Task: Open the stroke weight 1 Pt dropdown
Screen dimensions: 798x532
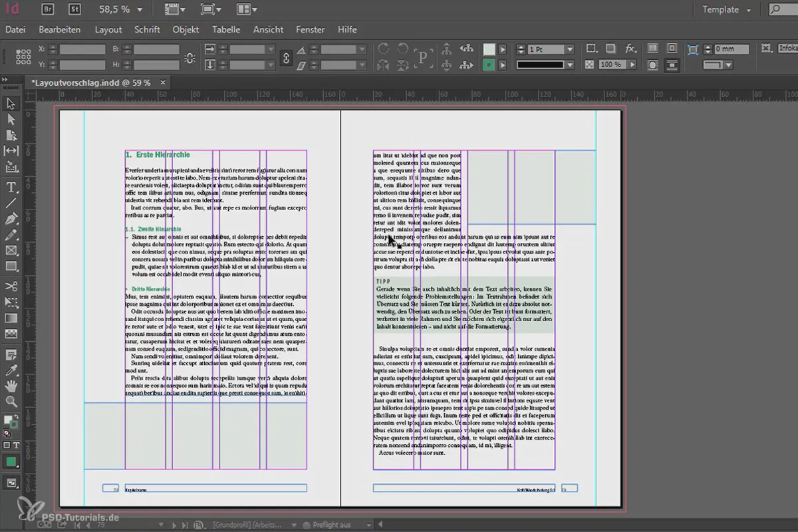Action: (x=570, y=49)
